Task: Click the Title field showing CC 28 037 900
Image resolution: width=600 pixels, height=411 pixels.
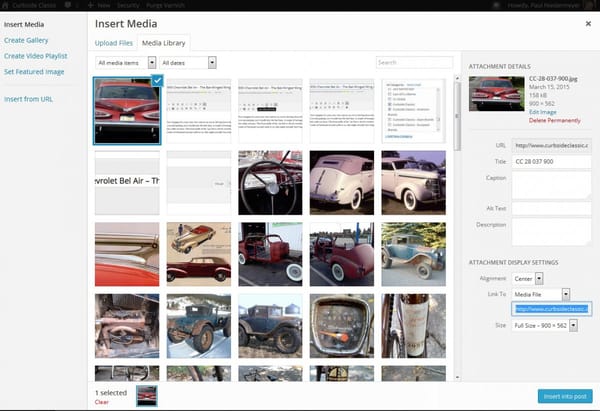Action: [x=551, y=161]
